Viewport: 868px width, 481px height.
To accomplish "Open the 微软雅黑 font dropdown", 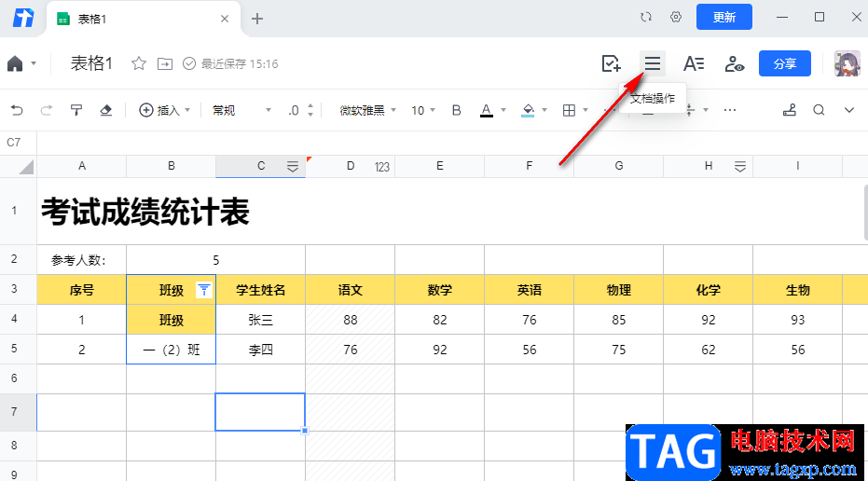I will [367, 110].
